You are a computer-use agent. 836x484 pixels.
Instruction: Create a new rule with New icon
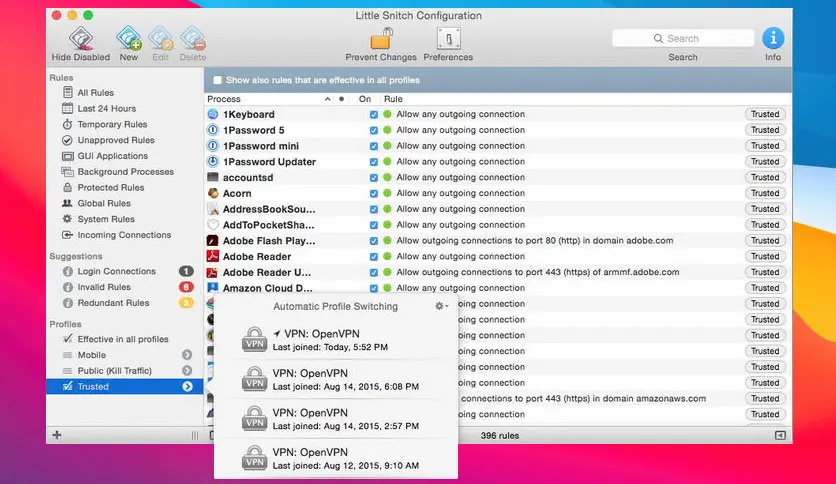[x=128, y=38]
